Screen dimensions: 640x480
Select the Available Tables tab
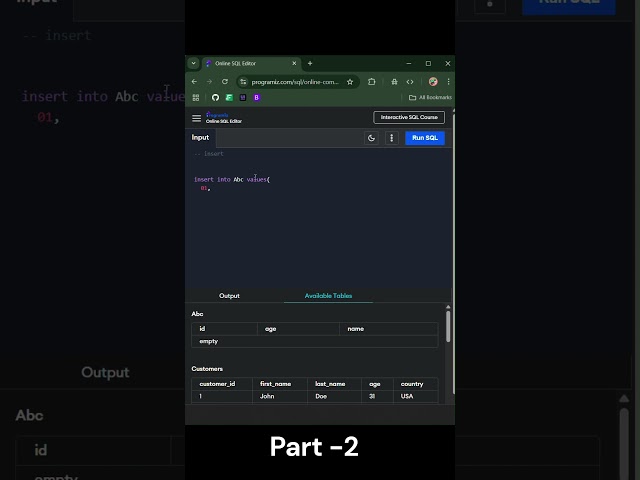(328, 296)
